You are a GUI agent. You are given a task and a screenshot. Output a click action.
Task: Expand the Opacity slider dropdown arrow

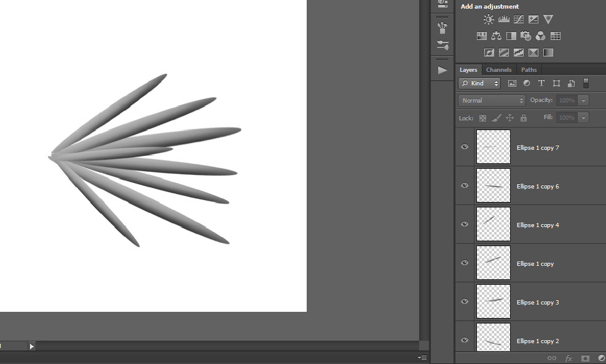[x=583, y=101]
